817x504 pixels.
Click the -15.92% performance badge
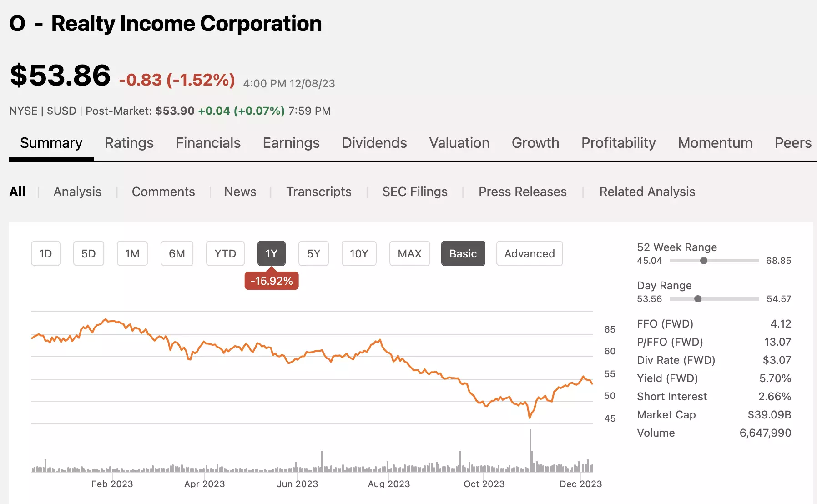[x=272, y=281]
